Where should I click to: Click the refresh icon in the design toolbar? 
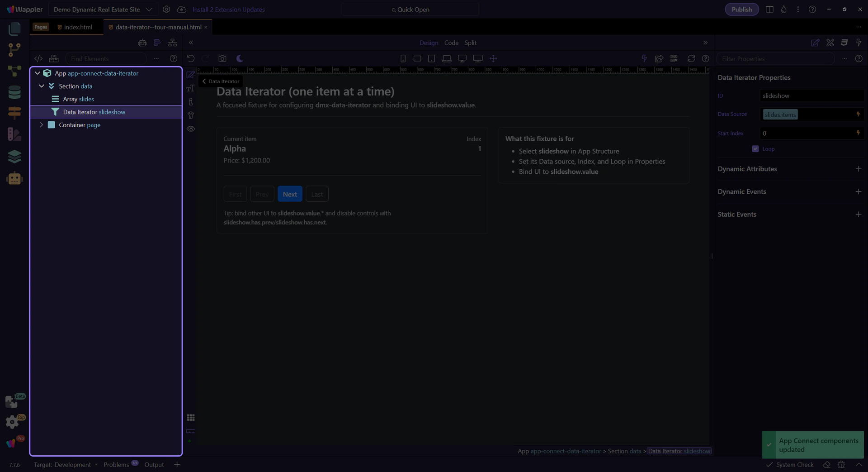tap(691, 58)
